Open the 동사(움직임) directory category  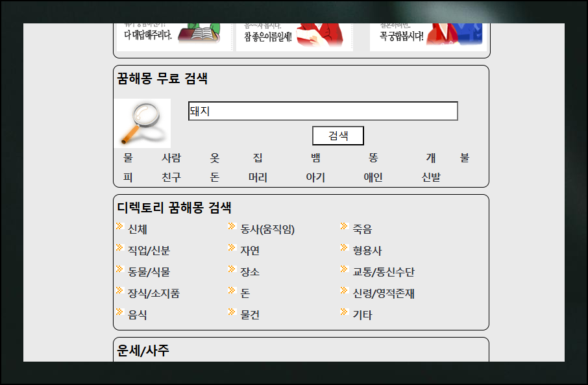tap(267, 229)
